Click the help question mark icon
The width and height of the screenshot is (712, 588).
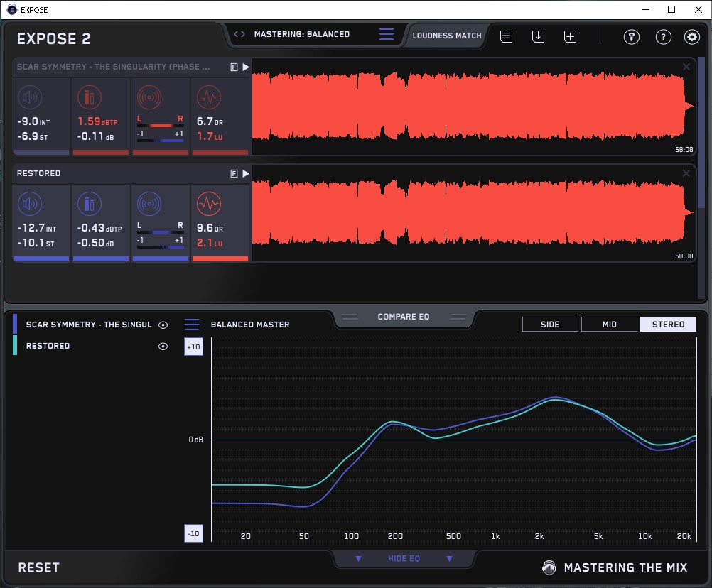[x=663, y=37]
